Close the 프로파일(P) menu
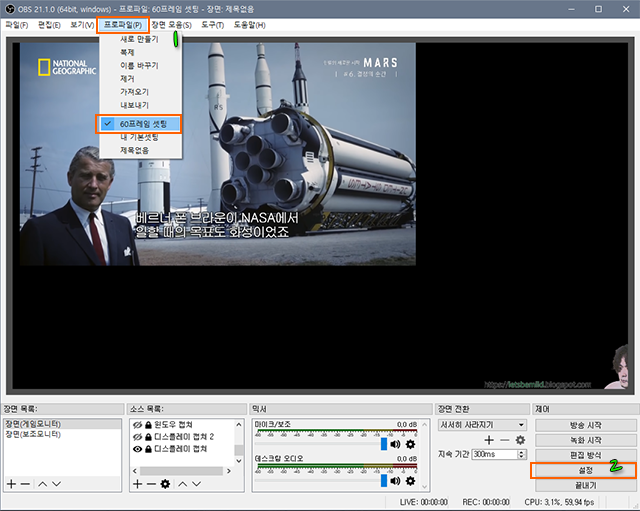640x511 pixels. coord(123,25)
